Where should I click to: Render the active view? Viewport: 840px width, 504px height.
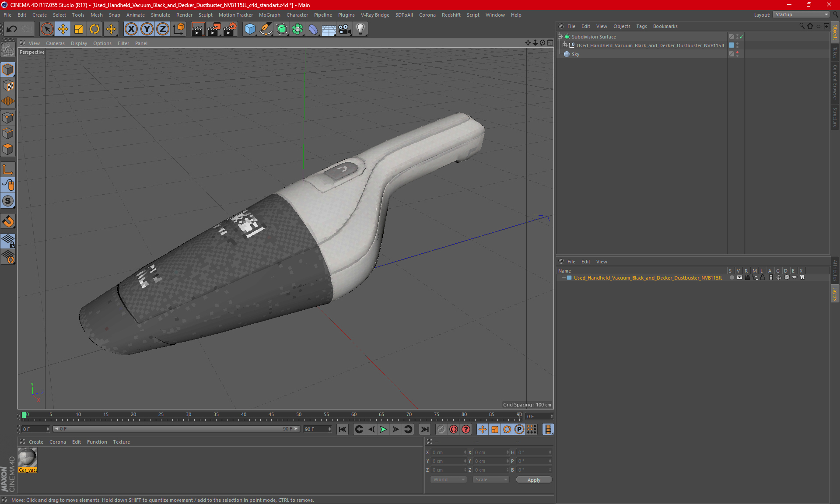[198, 29]
